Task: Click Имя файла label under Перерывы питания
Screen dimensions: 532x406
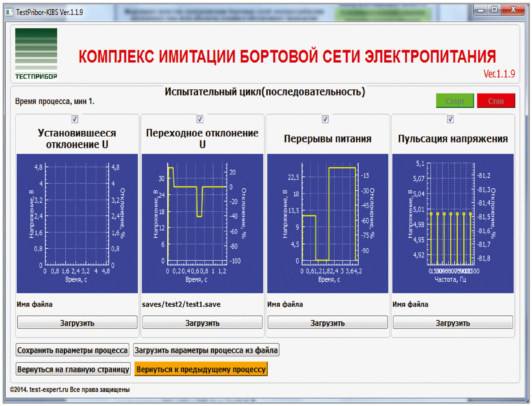Action: tap(285, 304)
